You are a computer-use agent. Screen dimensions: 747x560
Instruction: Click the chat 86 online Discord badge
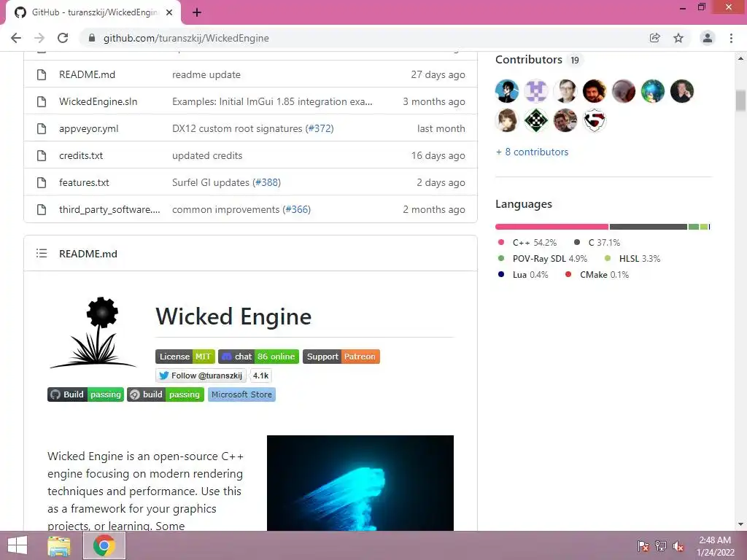click(259, 357)
